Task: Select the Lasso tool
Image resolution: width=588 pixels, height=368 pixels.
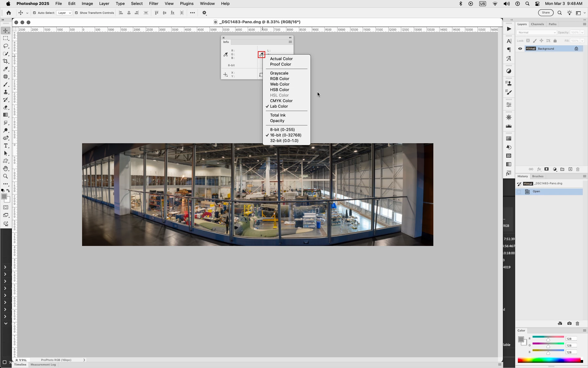Action: tap(6, 46)
